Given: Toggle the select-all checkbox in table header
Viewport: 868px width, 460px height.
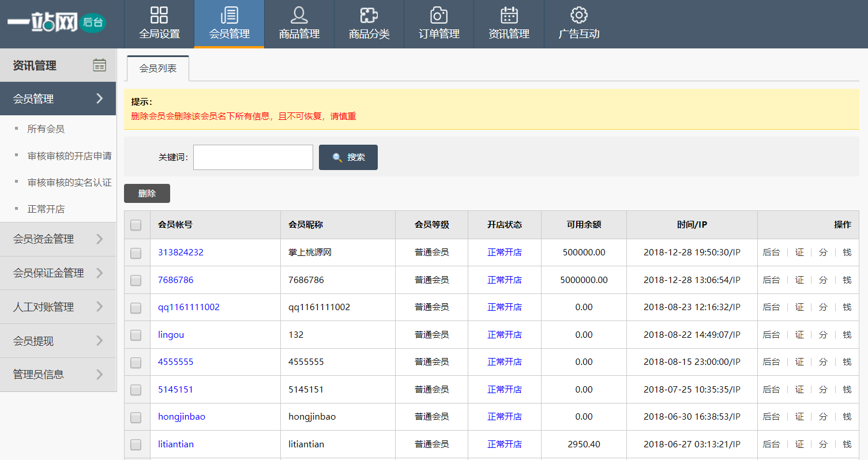Looking at the screenshot, I should pyautogui.click(x=136, y=225).
